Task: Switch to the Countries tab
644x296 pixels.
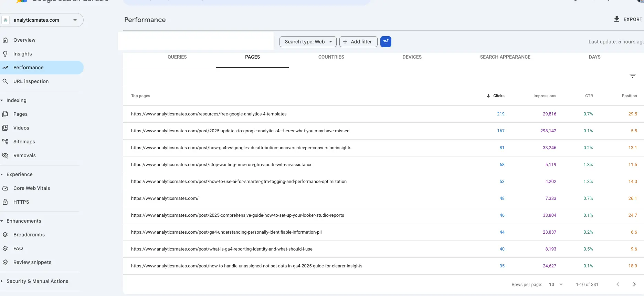Action: [331, 57]
